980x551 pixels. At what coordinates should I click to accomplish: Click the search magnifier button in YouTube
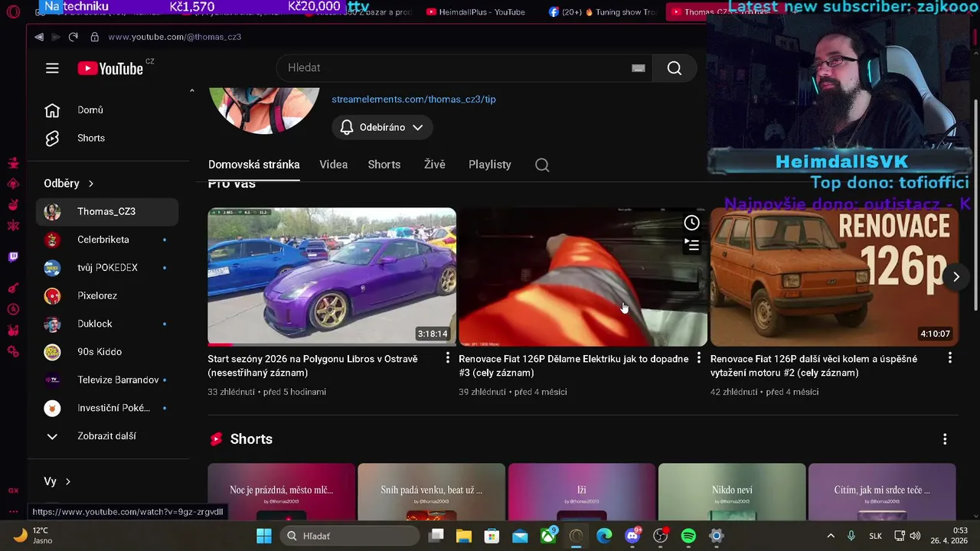coord(674,68)
